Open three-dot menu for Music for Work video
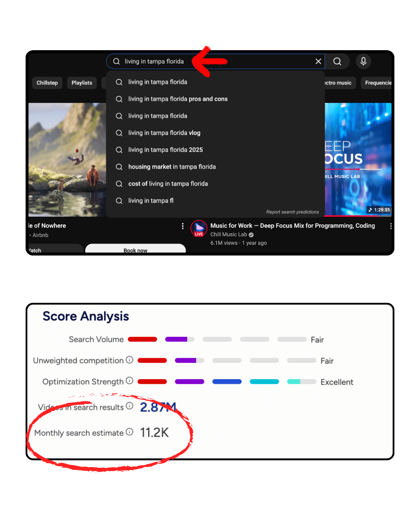420x525 pixels. click(x=390, y=226)
